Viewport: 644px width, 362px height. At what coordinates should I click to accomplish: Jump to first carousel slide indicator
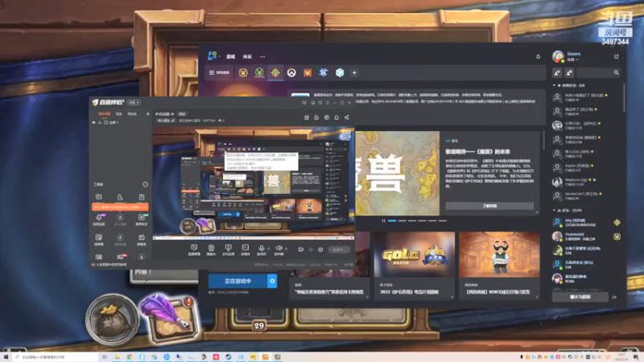tap(392, 220)
